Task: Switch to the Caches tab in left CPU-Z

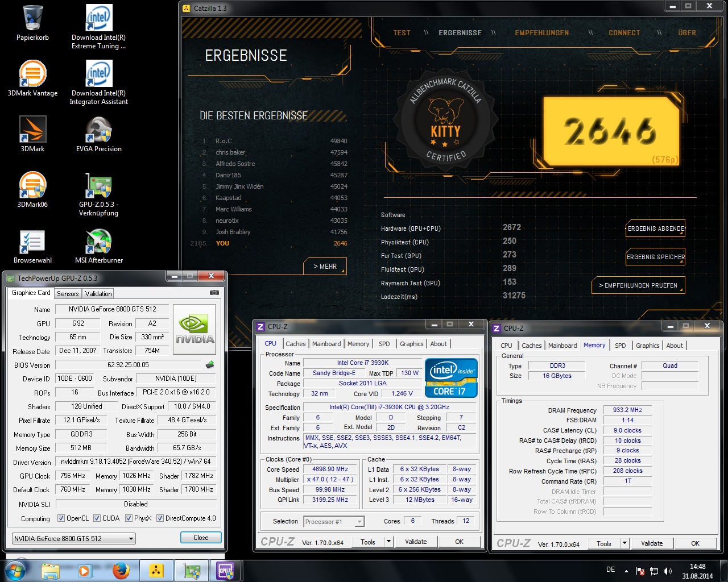Action: click(x=295, y=344)
